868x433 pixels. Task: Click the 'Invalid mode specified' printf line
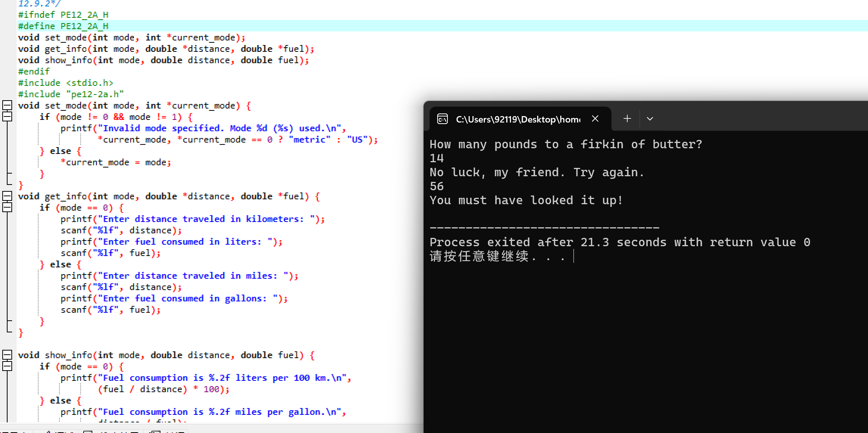pyautogui.click(x=203, y=128)
